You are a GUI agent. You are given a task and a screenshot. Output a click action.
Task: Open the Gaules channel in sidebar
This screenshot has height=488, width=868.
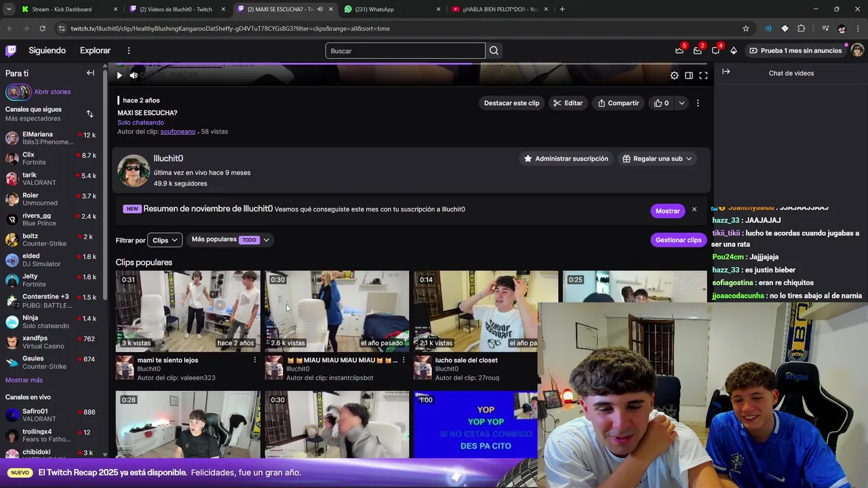(x=51, y=363)
